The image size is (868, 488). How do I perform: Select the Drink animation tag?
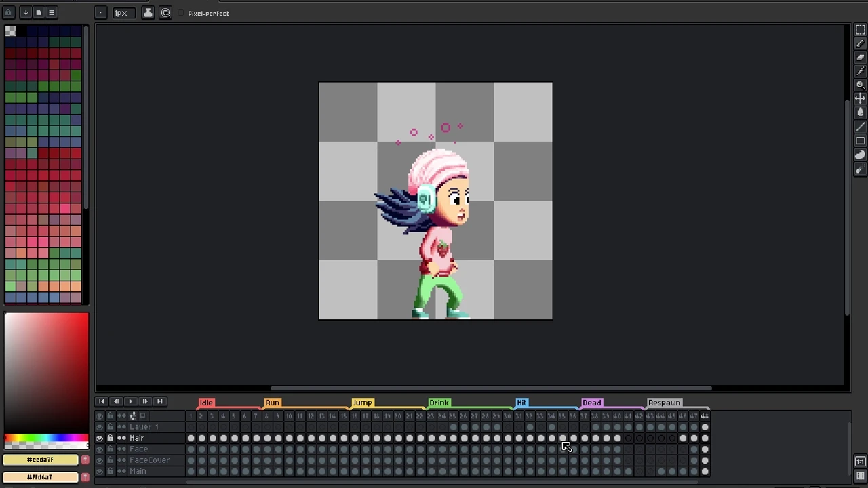439,403
